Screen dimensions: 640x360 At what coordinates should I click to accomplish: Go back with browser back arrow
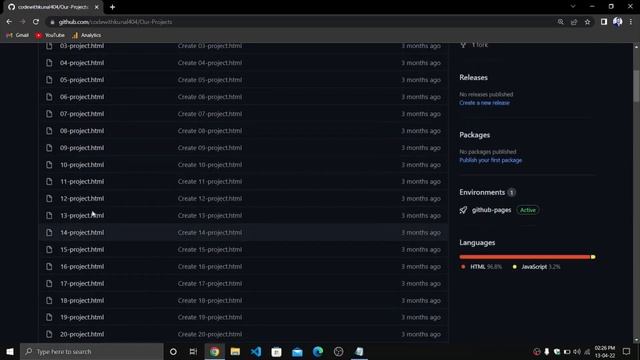pyautogui.click(x=9, y=22)
